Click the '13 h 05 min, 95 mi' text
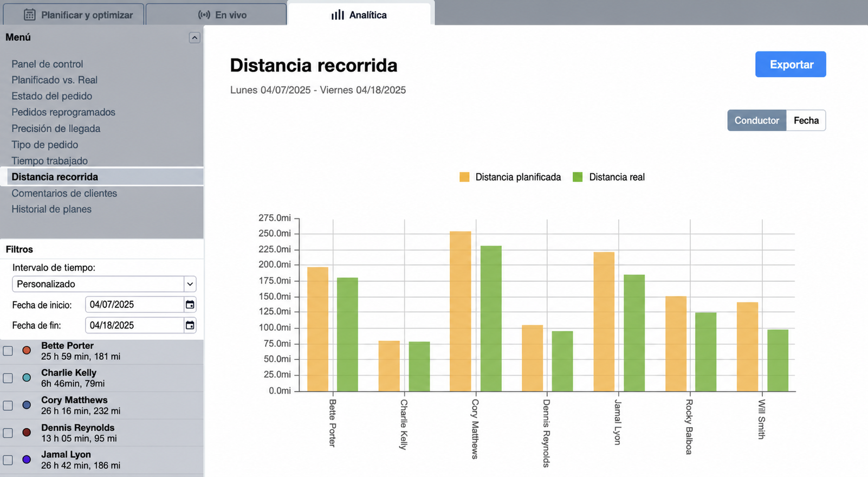The height and width of the screenshot is (477, 868). click(x=79, y=438)
